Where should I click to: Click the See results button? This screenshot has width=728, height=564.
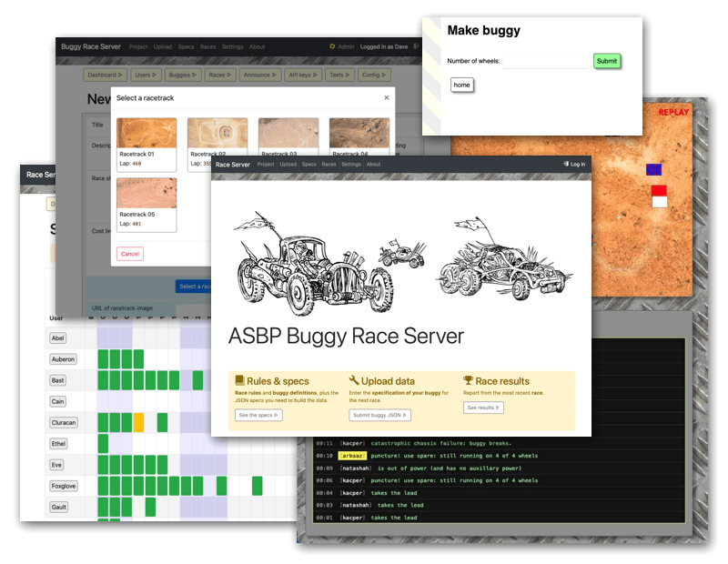482,408
